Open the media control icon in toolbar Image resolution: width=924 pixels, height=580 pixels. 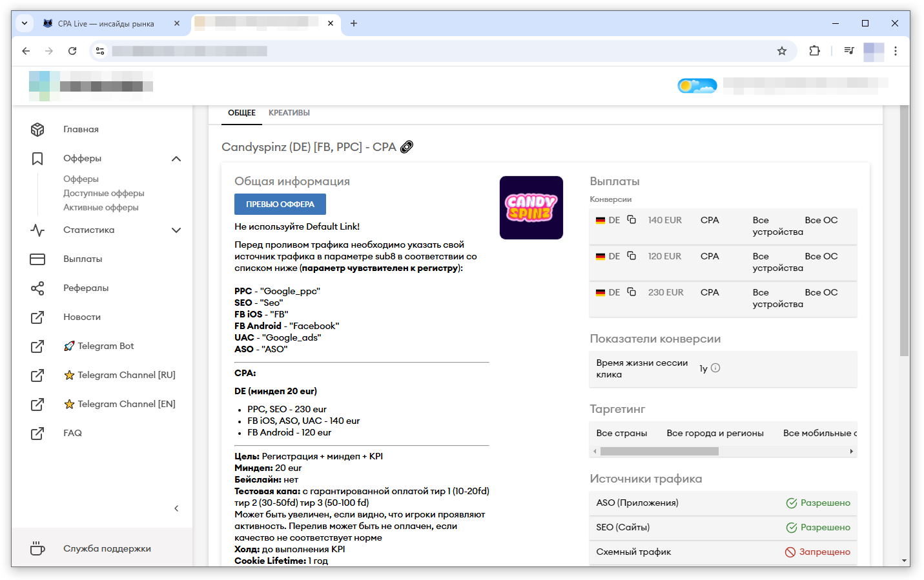click(849, 51)
